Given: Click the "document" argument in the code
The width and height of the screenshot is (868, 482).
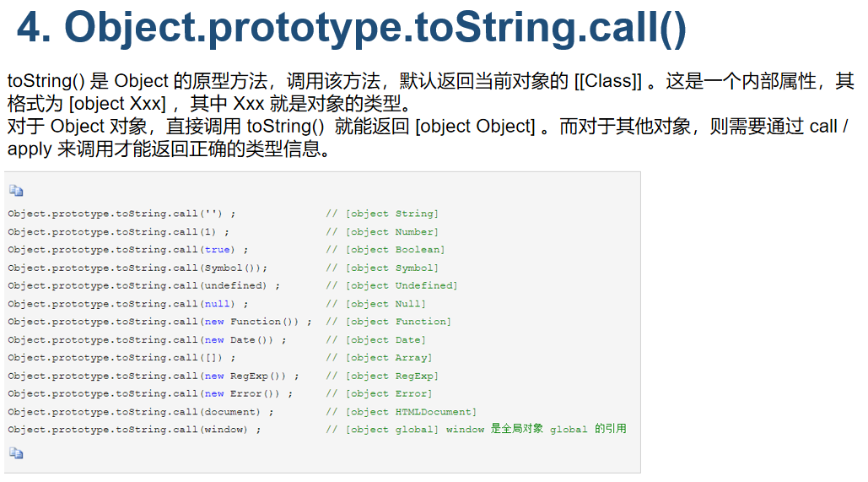Looking at the screenshot, I should [x=231, y=412].
